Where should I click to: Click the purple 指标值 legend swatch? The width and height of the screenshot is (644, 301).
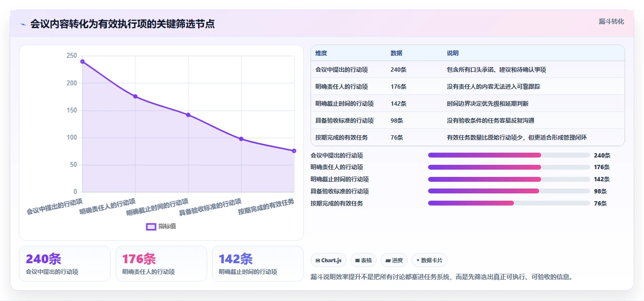click(x=151, y=226)
